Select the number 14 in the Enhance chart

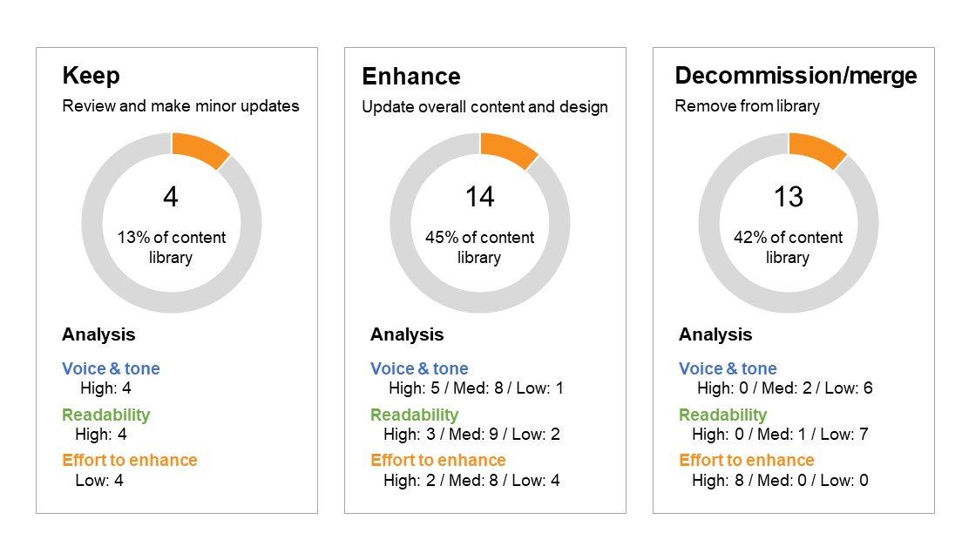pos(479,197)
